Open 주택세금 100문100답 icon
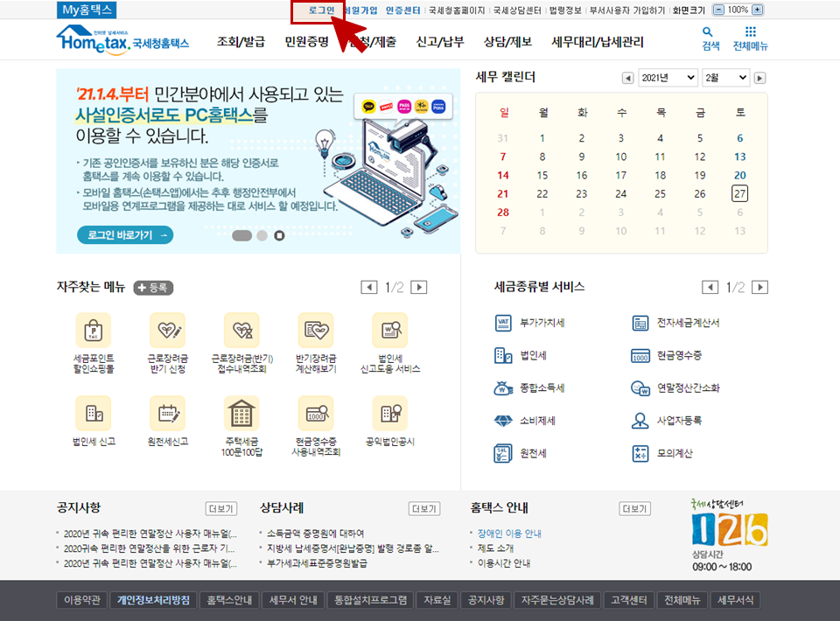840x621 pixels. (x=241, y=414)
